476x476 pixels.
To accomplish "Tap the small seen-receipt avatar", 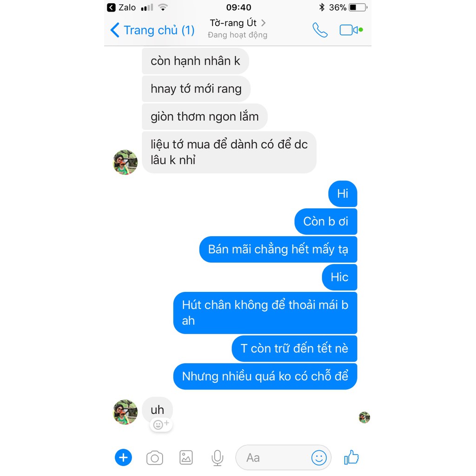I will pyautogui.click(x=364, y=417).
